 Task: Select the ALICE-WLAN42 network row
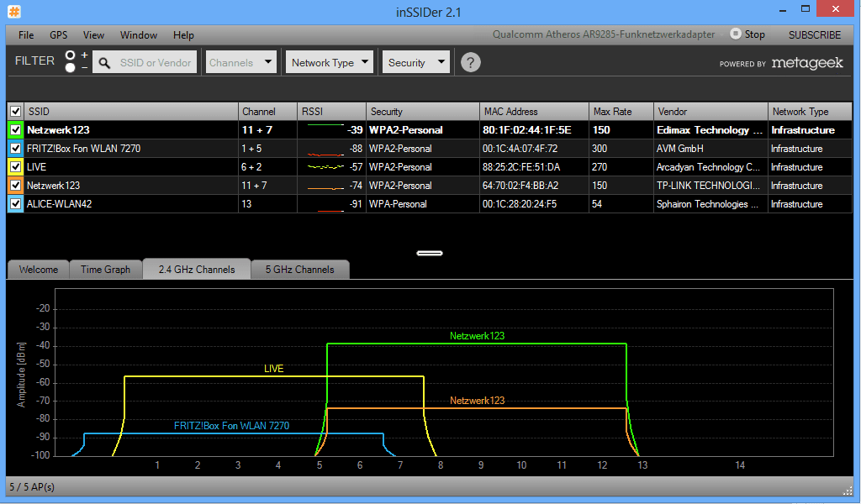coord(430,204)
